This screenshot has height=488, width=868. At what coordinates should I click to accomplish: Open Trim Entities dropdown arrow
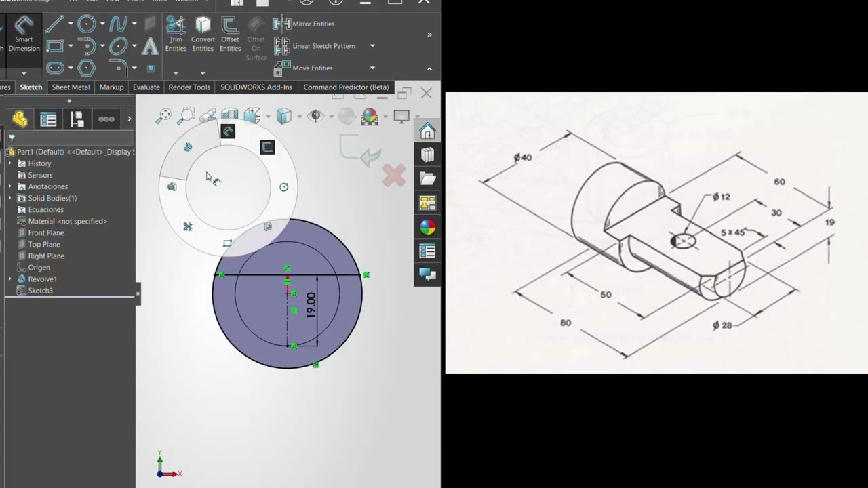click(x=176, y=73)
